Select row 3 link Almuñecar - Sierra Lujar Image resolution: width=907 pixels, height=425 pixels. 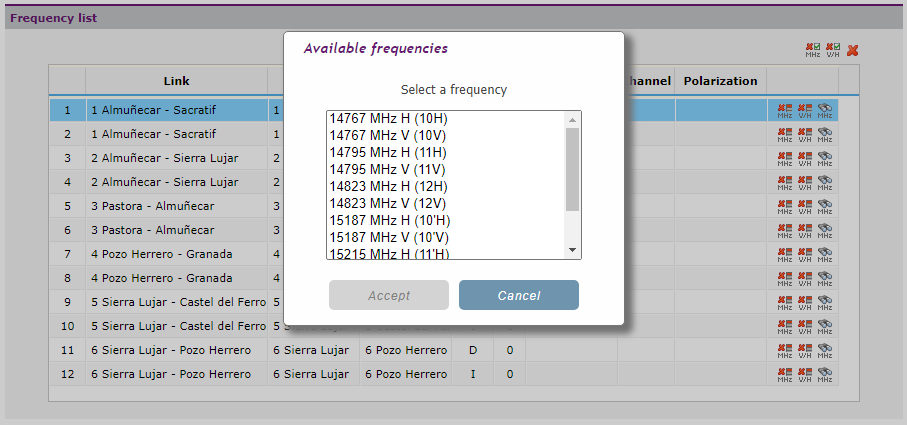tap(176, 158)
